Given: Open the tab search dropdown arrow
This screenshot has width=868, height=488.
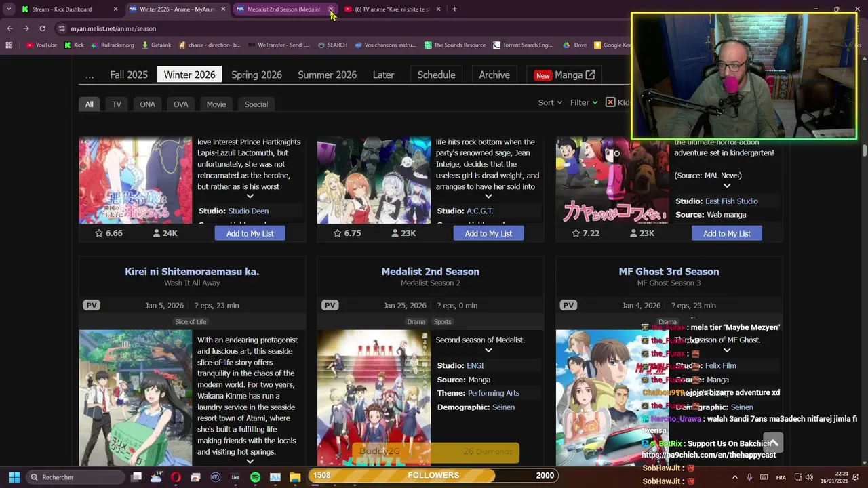Looking at the screenshot, I should click(9, 9).
